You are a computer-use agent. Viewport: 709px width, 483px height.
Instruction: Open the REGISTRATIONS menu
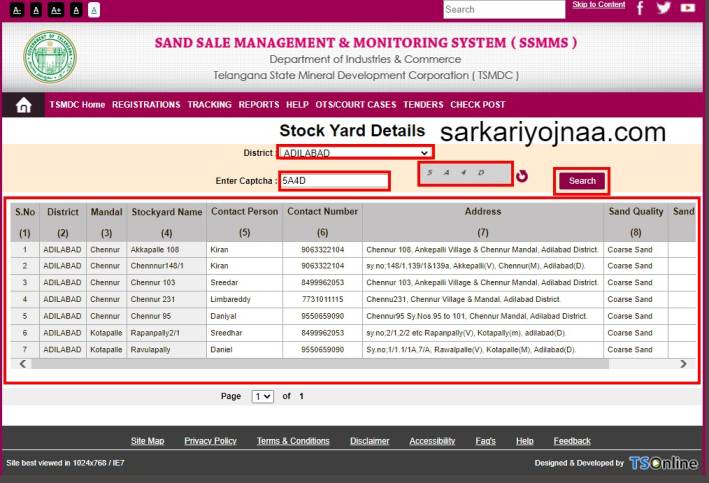146,104
